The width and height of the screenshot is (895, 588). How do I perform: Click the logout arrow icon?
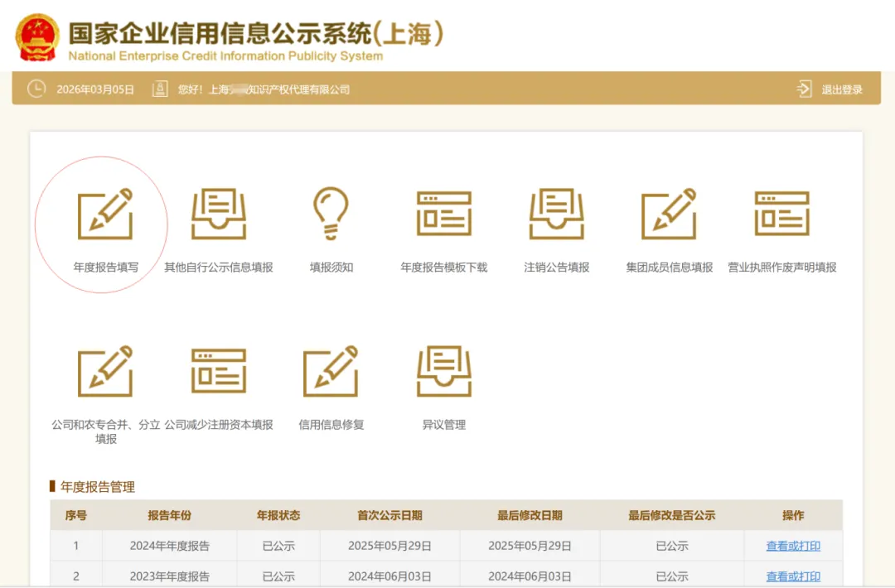[x=804, y=89]
